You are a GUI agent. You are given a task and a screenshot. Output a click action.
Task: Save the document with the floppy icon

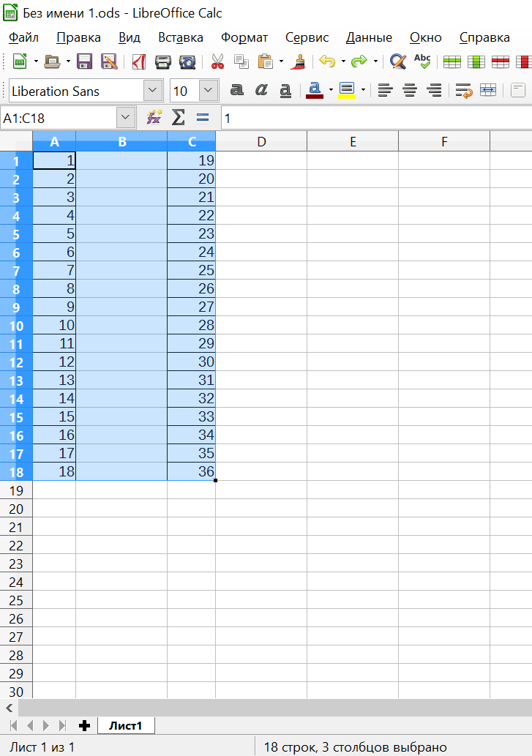pyautogui.click(x=85, y=61)
